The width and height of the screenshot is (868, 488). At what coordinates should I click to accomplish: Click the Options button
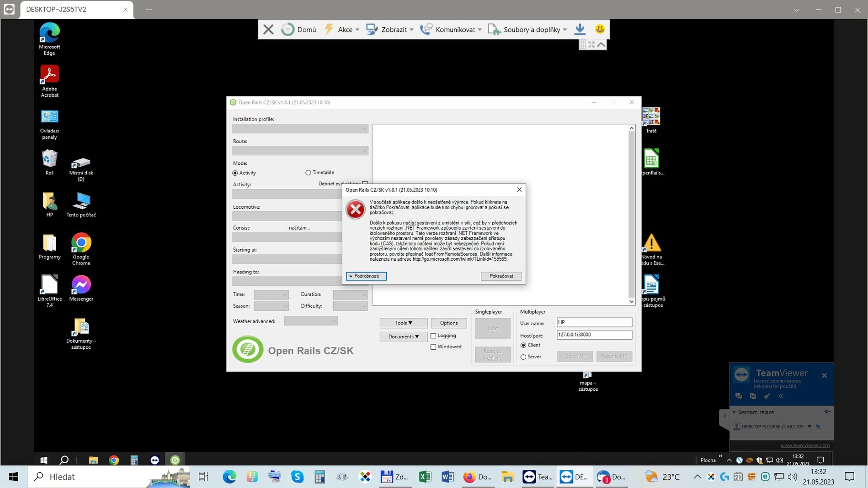point(449,323)
